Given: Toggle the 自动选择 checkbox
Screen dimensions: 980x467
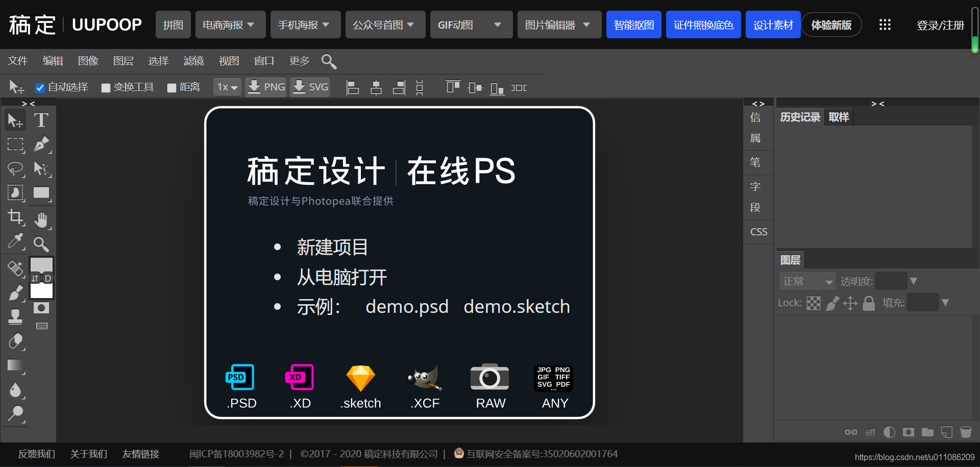Looking at the screenshot, I should click(40, 88).
